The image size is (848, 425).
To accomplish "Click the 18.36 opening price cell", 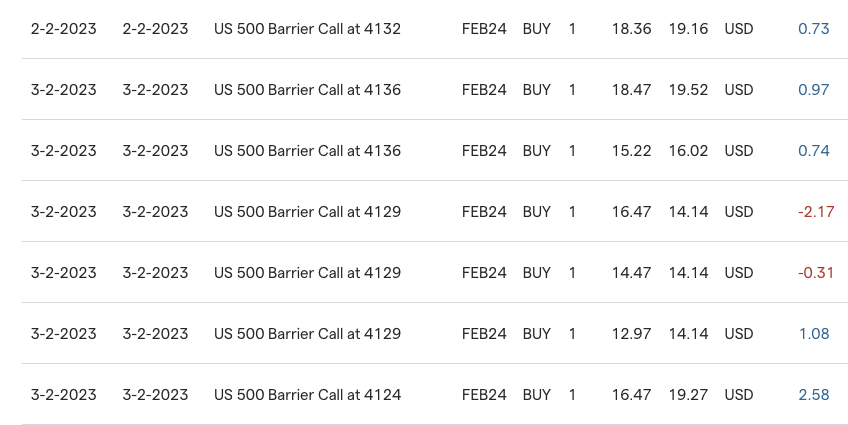I will click(631, 29).
